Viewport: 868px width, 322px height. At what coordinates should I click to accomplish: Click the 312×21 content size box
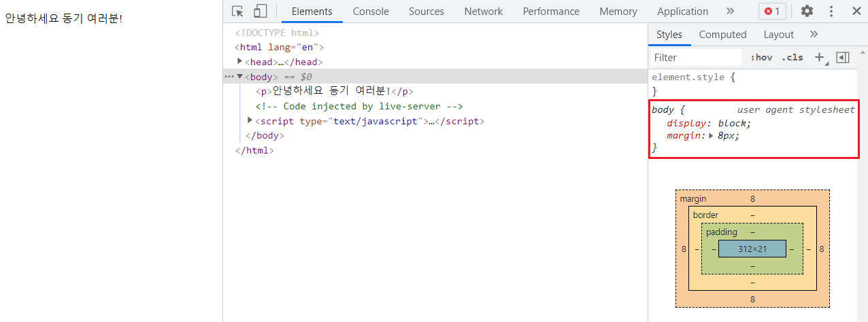(752, 249)
